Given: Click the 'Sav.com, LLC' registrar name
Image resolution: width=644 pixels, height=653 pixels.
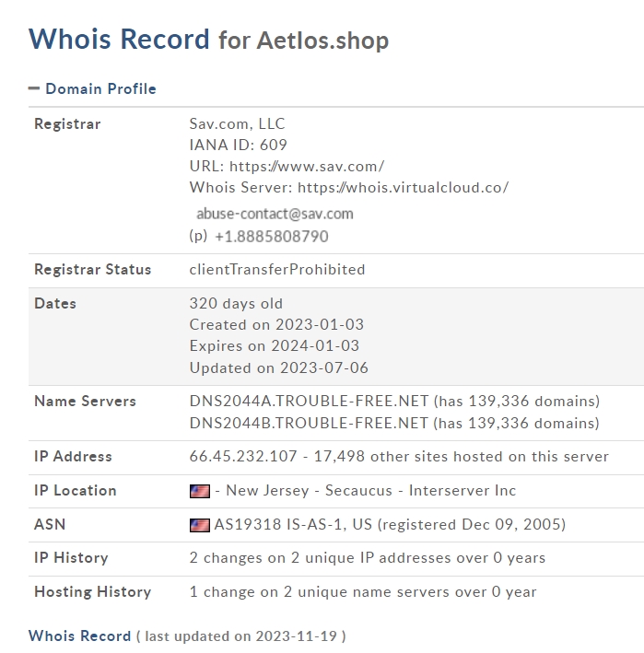Looking at the screenshot, I should [237, 123].
